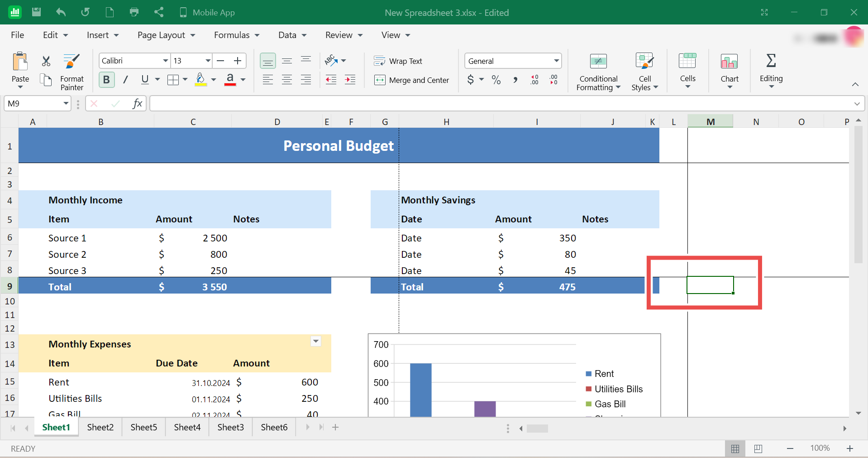Decrease cell indent

pos(331,80)
